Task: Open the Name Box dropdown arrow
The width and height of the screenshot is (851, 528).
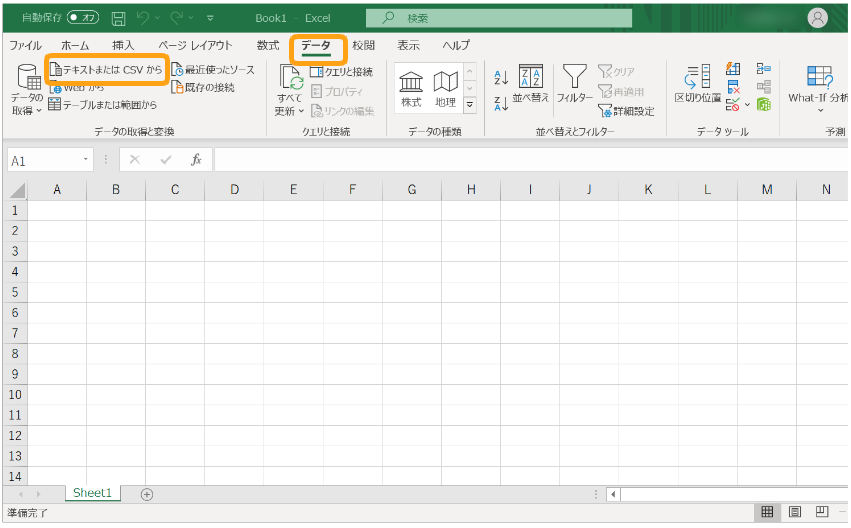Action: [86, 160]
